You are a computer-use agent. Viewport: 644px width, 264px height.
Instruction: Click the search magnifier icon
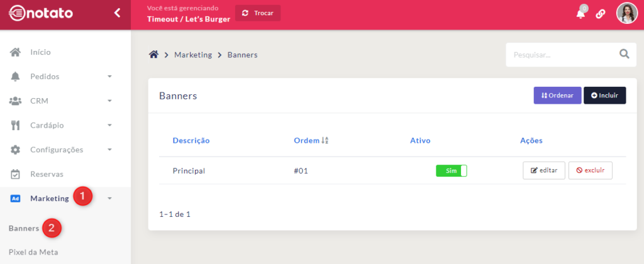624,55
